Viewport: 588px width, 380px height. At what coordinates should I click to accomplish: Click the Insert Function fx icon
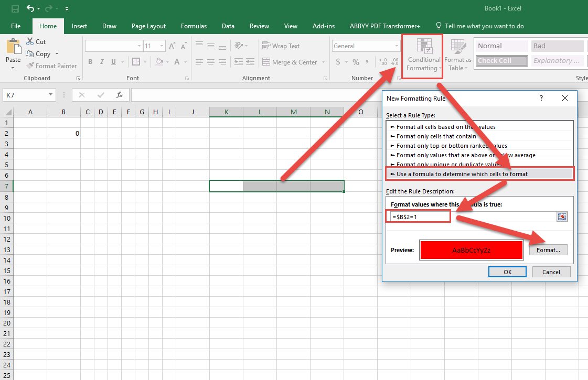(x=120, y=95)
